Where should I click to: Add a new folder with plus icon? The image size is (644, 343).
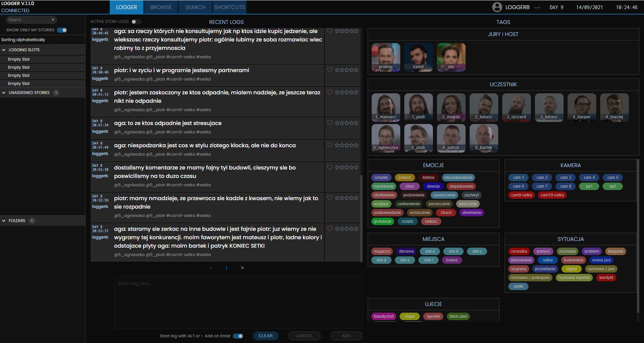(x=32, y=221)
